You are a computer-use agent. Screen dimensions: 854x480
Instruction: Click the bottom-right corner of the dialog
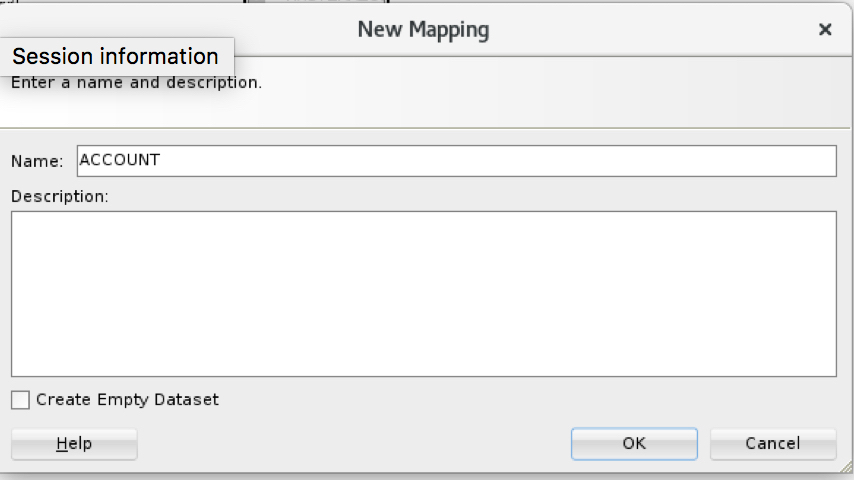click(845, 470)
